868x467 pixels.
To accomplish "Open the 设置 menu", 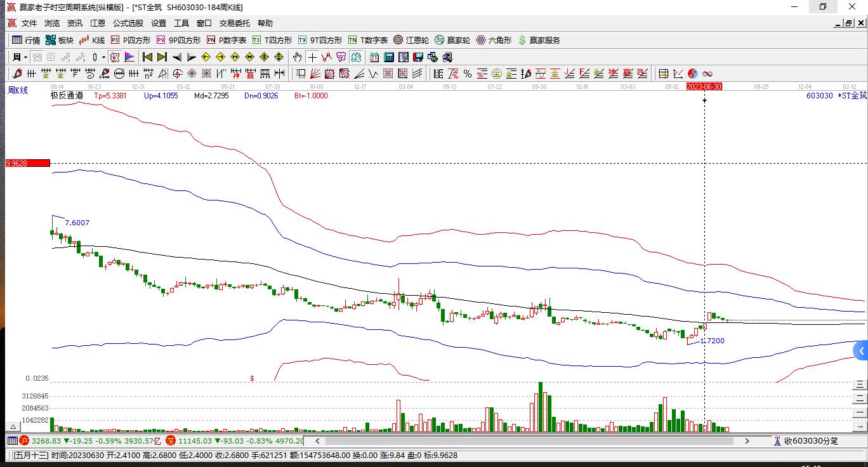I will tap(159, 23).
